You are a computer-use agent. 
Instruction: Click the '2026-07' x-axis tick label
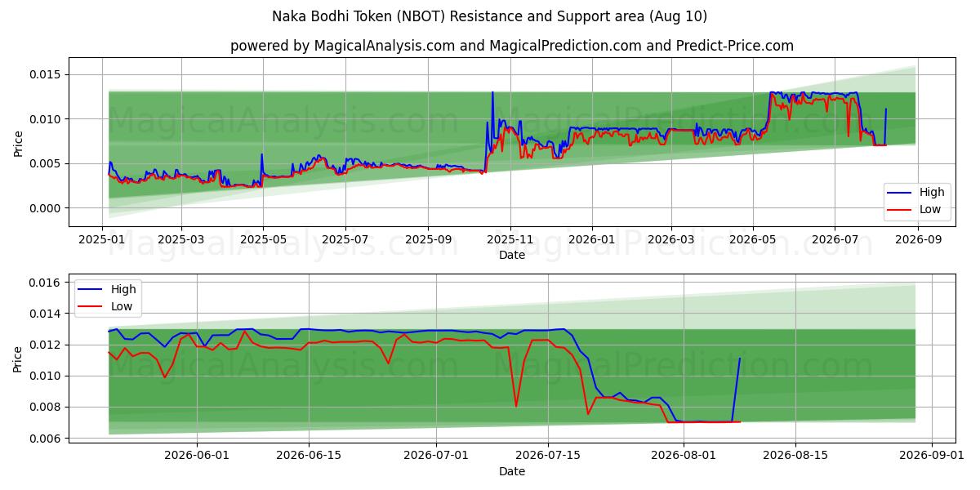click(x=835, y=240)
